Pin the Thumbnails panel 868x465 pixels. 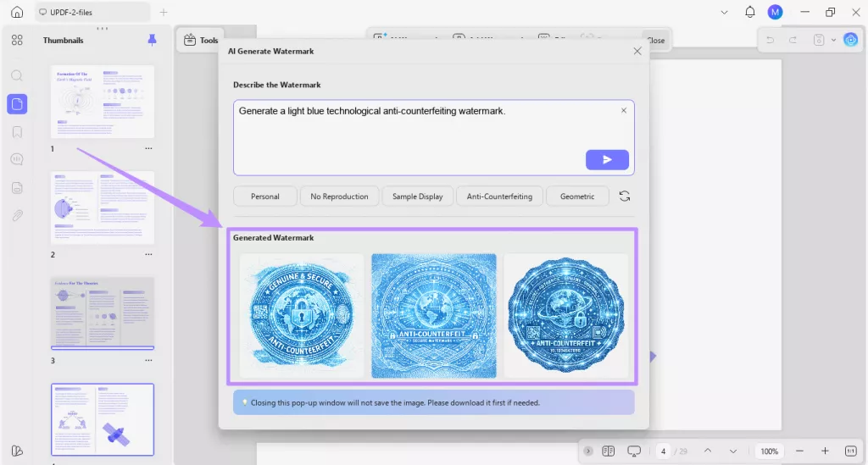pos(152,40)
